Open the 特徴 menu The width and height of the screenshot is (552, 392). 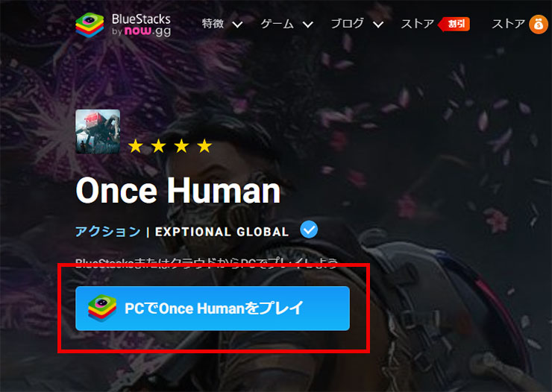pyautogui.click(x=213, y=24)
